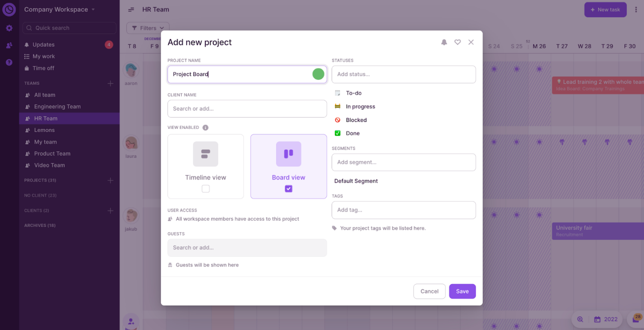Viewport: 644px width, 330px height.
Task: Click the help question mark icon
Action: click(9, 62)
